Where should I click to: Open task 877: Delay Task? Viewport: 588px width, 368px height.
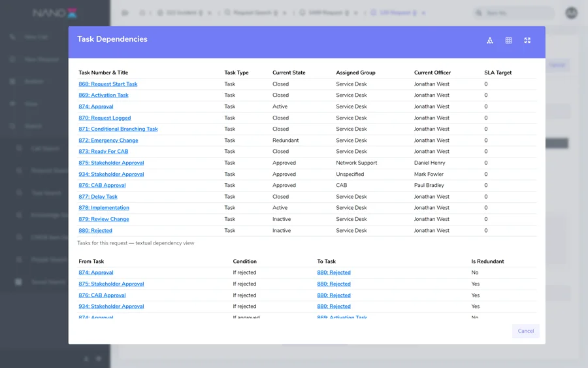click(x=98, y=197)
